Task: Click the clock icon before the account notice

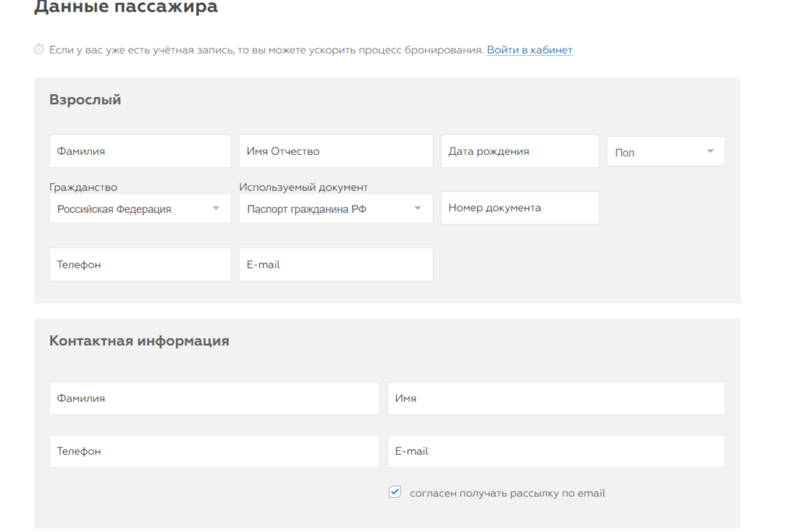Action: [x=39, y=50]
